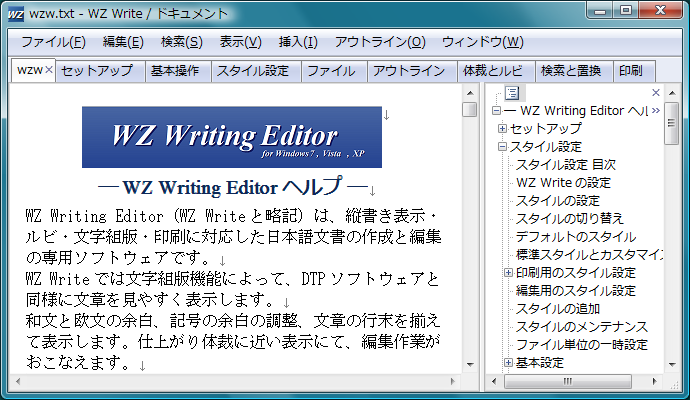Image resolution: width=690 pixels, height=400 pixels.
Task: Expand the 印刷用のスタイル設定 node
Action: [x=508, y=273]
